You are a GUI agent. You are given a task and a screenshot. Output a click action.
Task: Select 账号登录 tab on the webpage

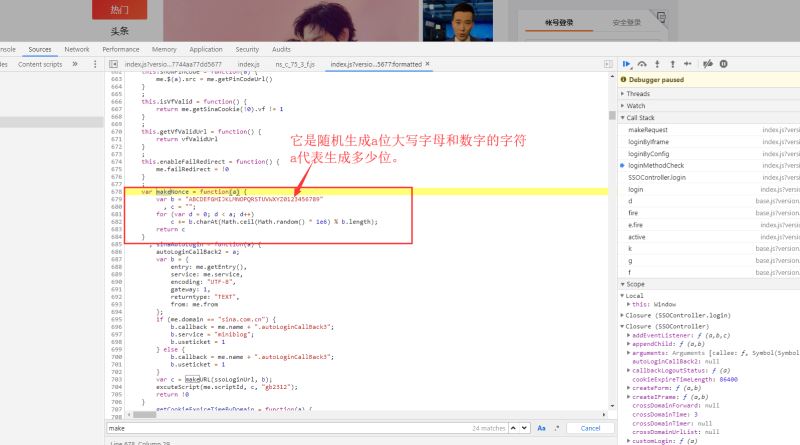559,22
